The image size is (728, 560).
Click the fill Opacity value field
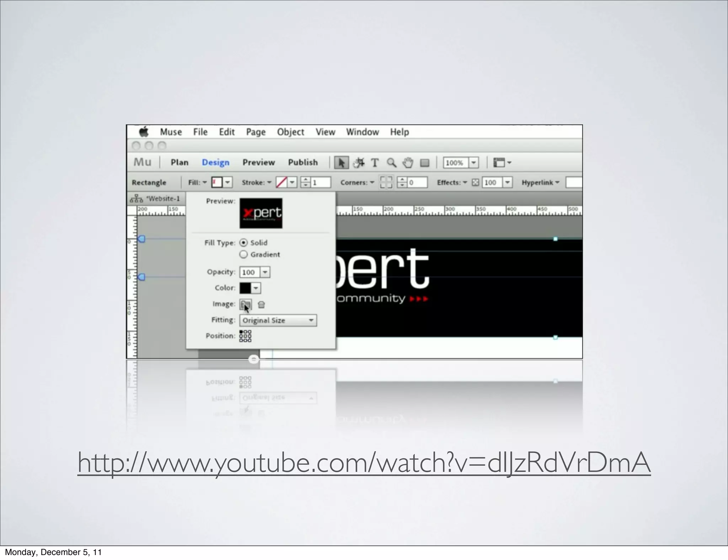tap(250, 272)
